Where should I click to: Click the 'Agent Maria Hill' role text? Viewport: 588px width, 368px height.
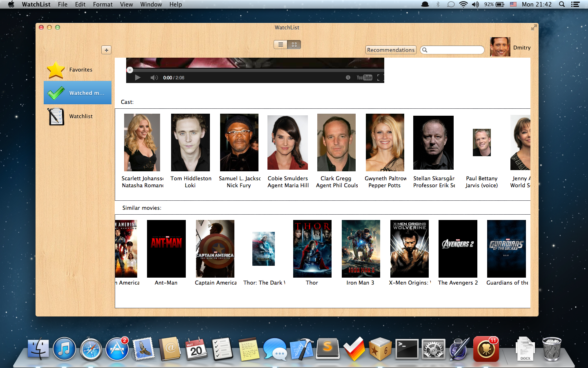click(x=288, y=185)
